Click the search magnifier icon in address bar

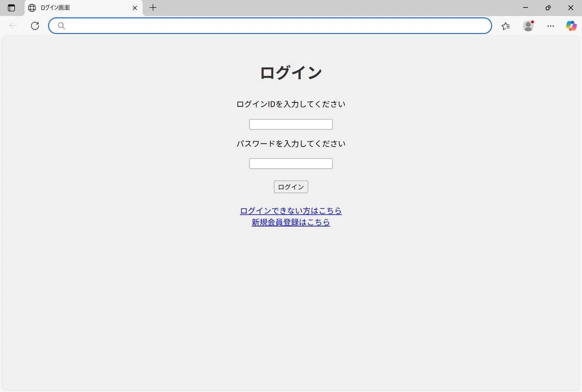click(61, 26)
